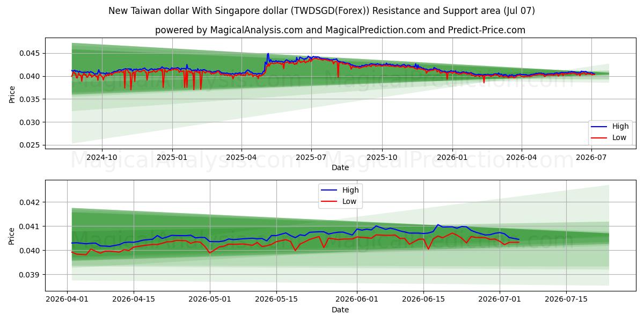Click the 2024-10 date tick on top chart
Viewport: 644px width, 322px height.
pos(102,157)
